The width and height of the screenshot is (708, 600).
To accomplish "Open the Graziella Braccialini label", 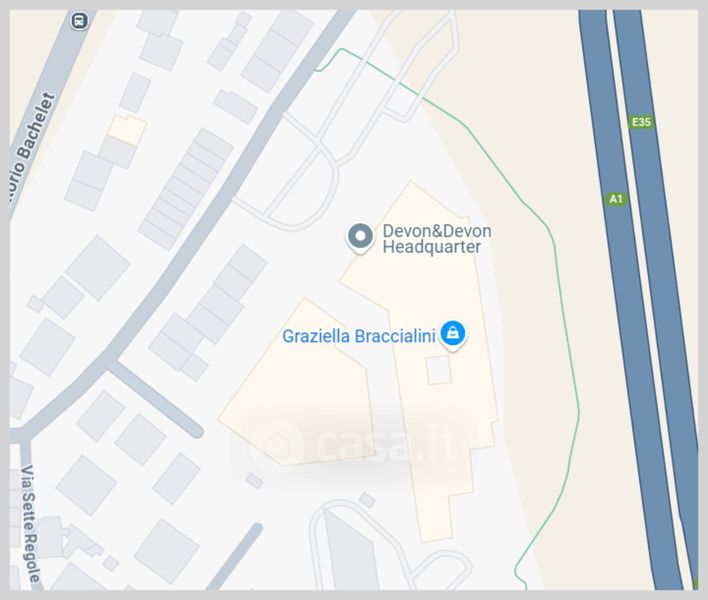I will point(359,336).
